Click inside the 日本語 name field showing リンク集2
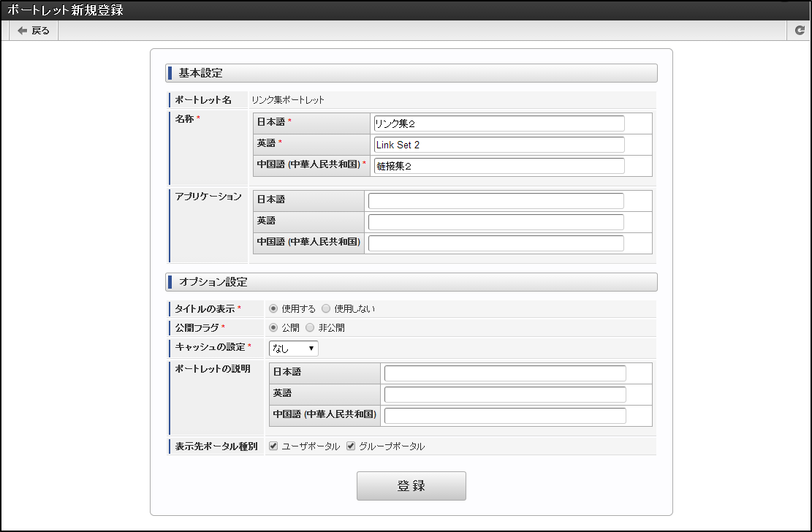This screenshot has width=812, height=532. pos(498,123)
